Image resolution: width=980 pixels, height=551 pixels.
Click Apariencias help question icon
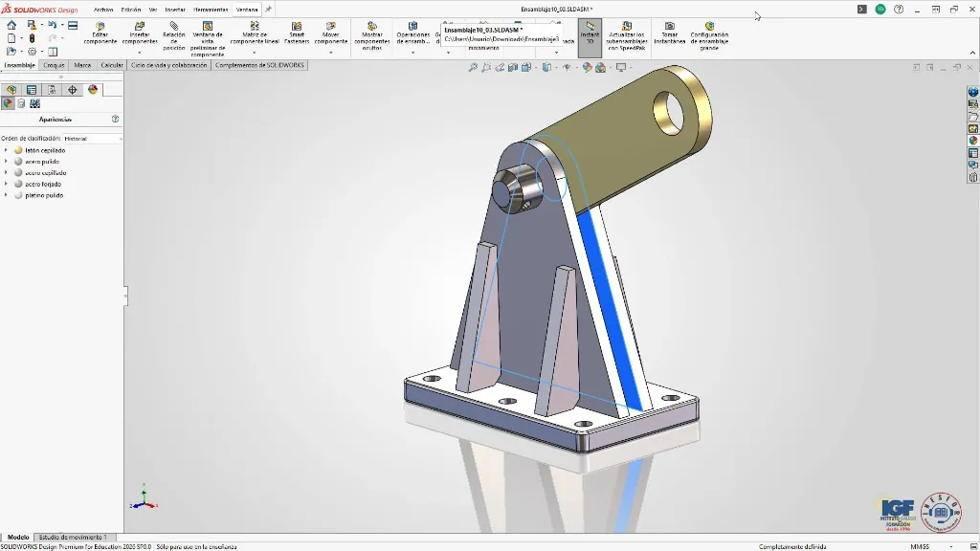coord(115,119)
